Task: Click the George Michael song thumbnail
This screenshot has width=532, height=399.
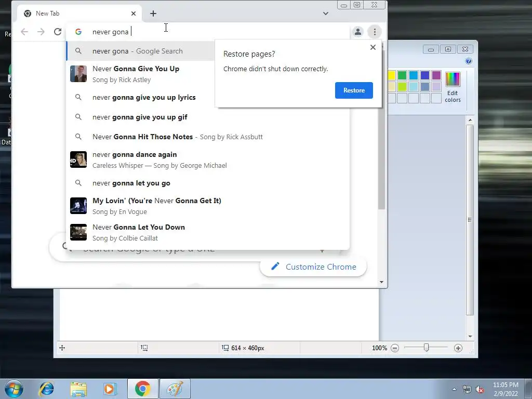Action: [78, 159]
